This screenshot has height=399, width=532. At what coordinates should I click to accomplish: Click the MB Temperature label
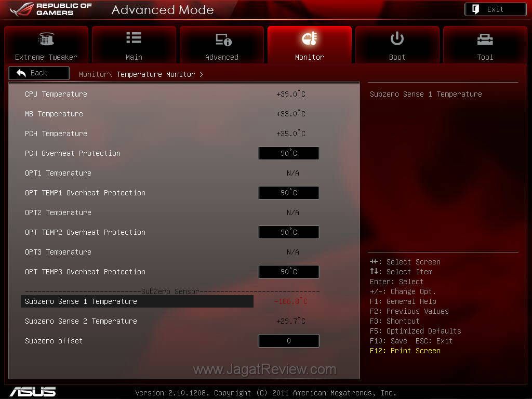[x=54, y=114]
